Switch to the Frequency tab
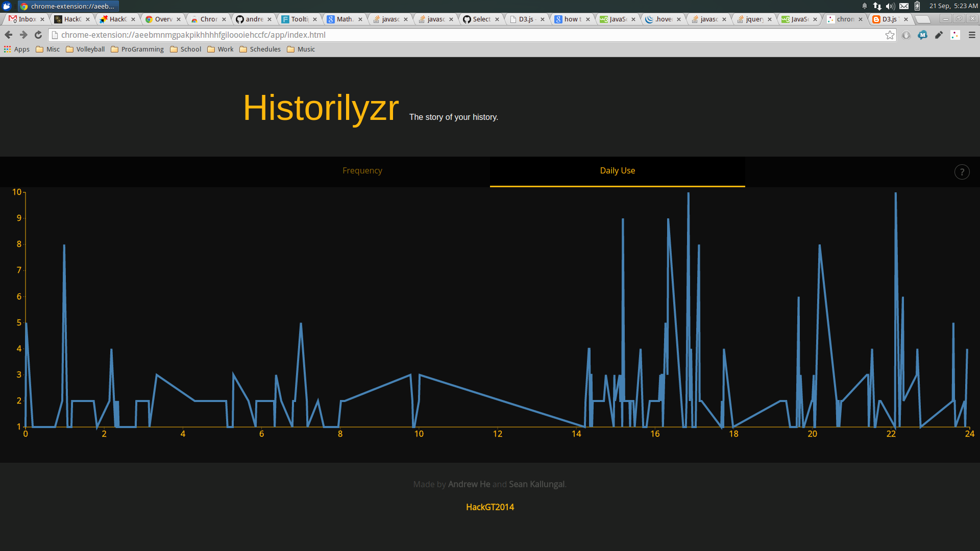Screen dimensions: 980x551 pos(362,171)
